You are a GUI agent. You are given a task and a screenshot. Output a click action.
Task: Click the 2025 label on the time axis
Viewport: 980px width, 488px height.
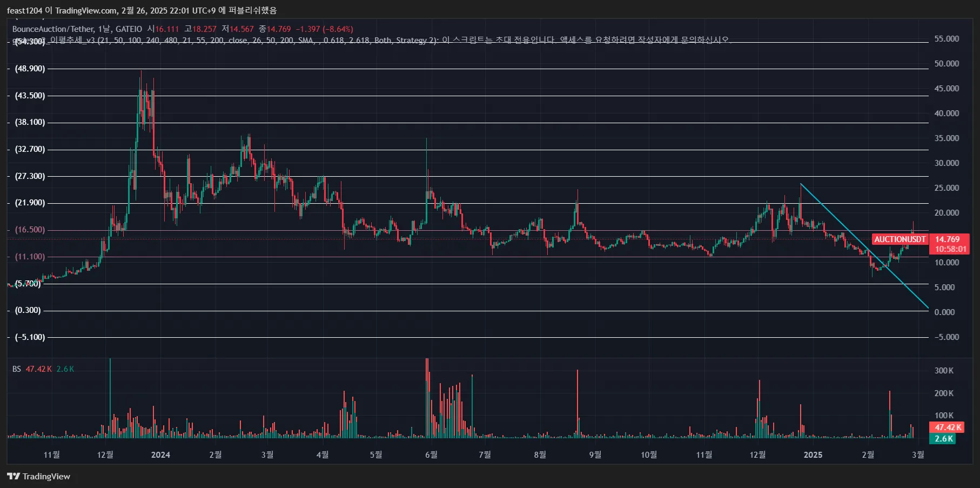[x=813, y=455]
